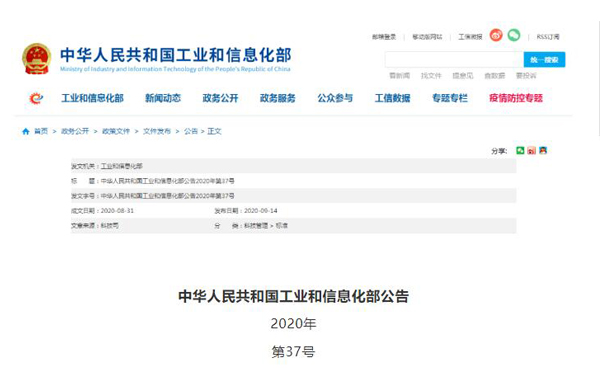Image resolution: width=600 pixels, height=387 pixels.
Task: Open the 公众参与 menu
Action: point(335,98)
